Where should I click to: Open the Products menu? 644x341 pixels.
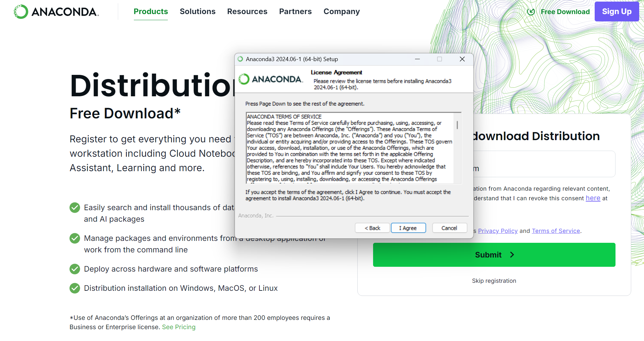(x=151, y=12)
